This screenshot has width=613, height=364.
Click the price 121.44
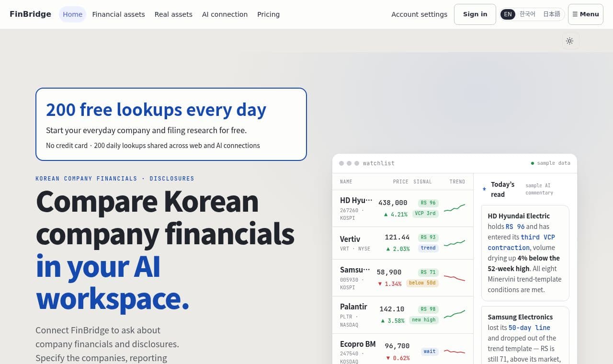tap(397, 237)
